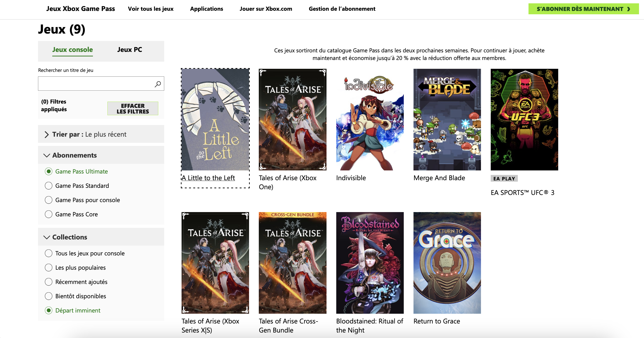Click S'abonner dès maintenant button
This screenshot has height=338, width=644.
583,9
